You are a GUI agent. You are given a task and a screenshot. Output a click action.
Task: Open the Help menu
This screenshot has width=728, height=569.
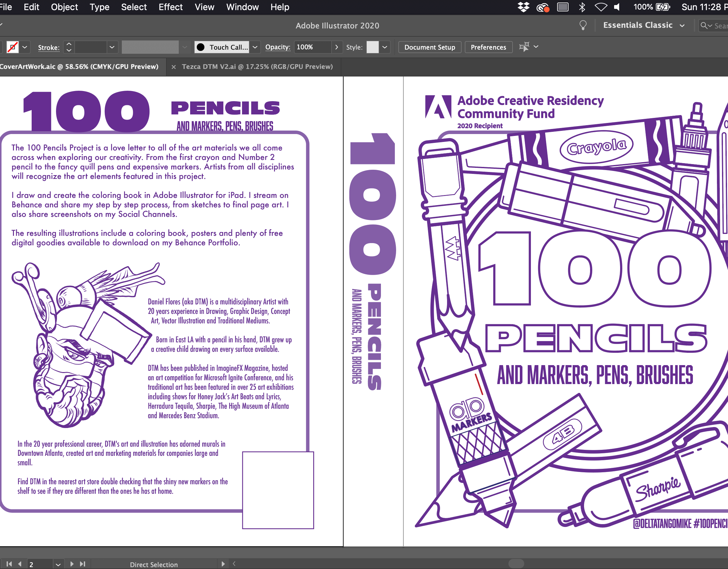click(280, 7)
